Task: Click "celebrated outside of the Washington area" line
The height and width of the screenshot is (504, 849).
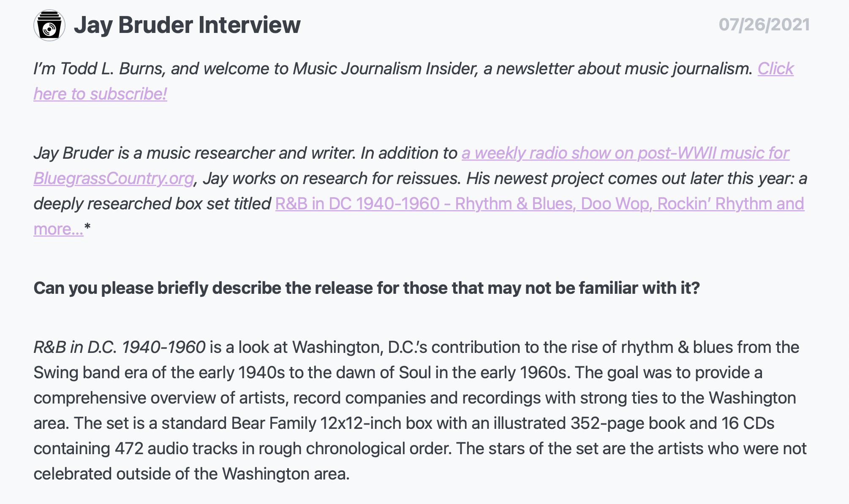Action: [x=191, y=474]
